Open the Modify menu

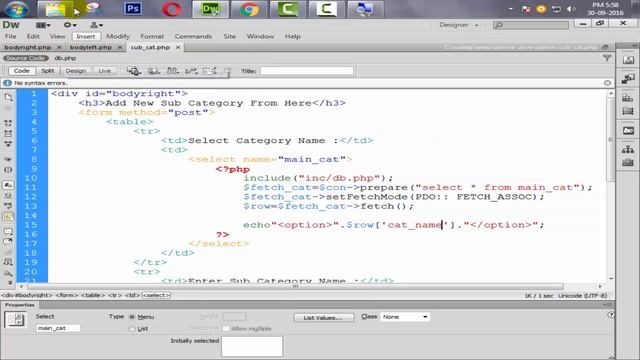[118, 36]
